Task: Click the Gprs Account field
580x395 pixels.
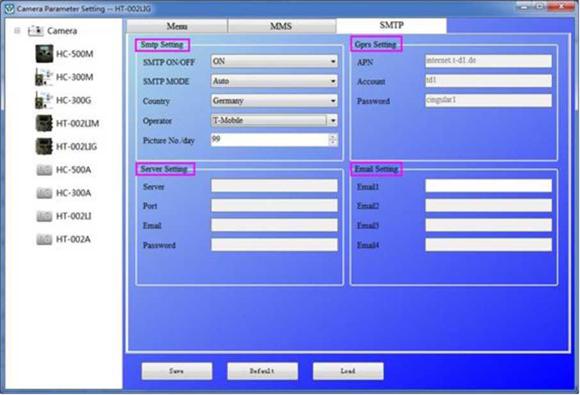Action: click(x=488, y=81)
